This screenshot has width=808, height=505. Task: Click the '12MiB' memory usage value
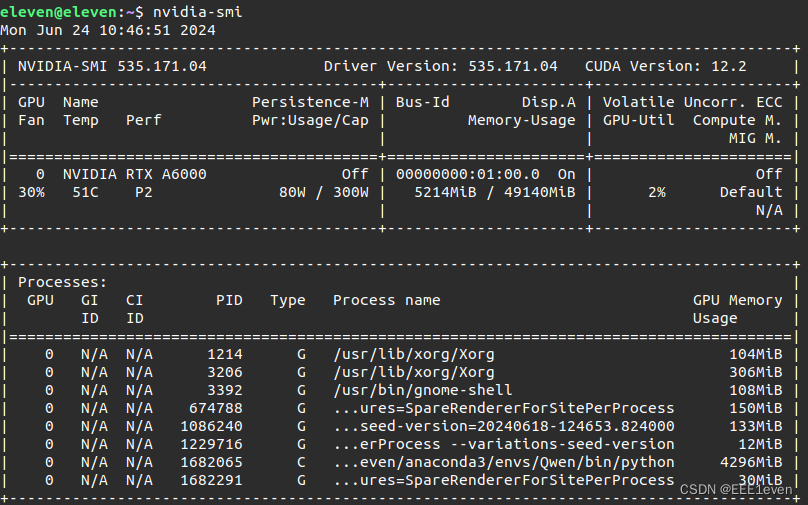(x=760, y=444)
